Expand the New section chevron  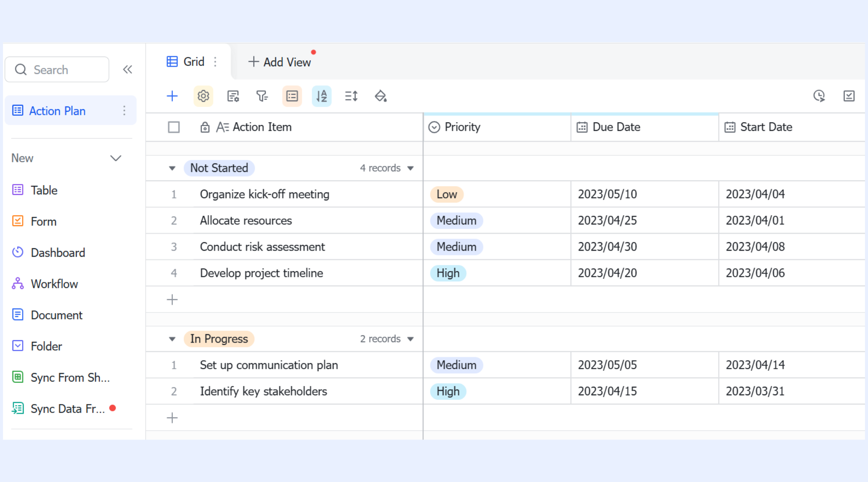point(116,158)
